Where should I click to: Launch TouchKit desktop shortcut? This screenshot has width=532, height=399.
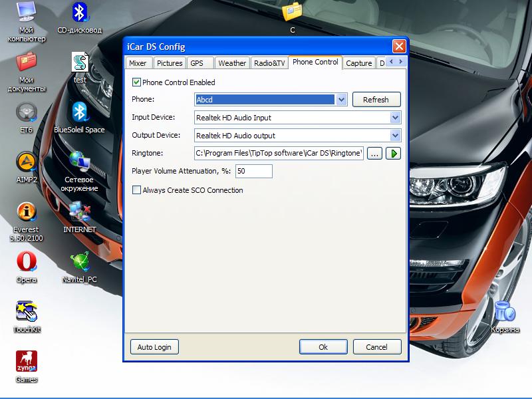coord(27,311)
